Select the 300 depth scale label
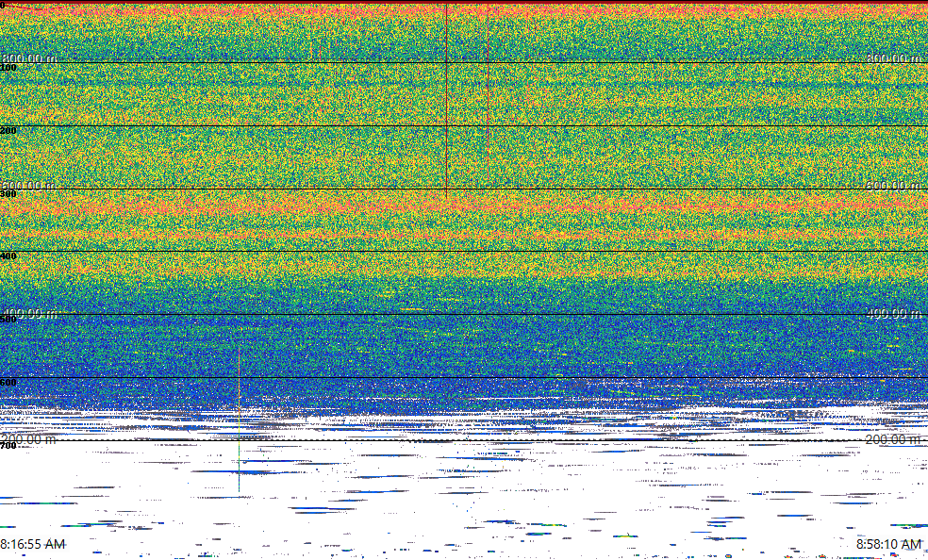The width and height of the screenshot is (928, 560). [x=8, y=194]
